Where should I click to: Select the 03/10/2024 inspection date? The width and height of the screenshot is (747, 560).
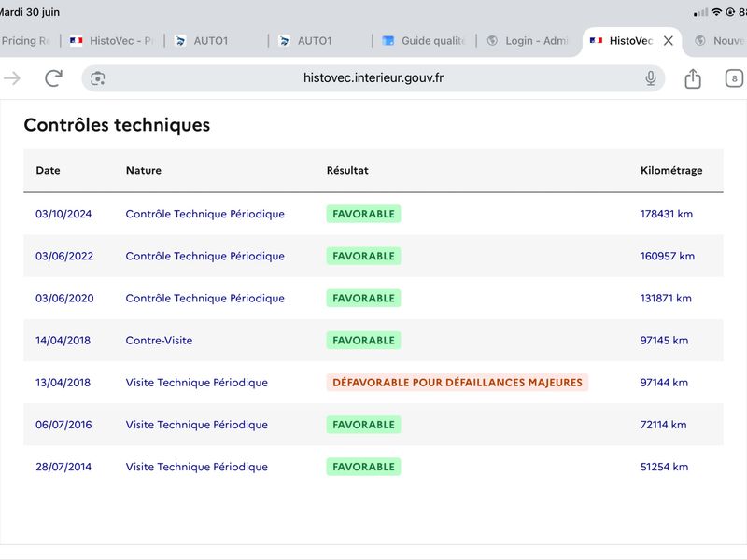pyautogui.click(x=63, y=214)
